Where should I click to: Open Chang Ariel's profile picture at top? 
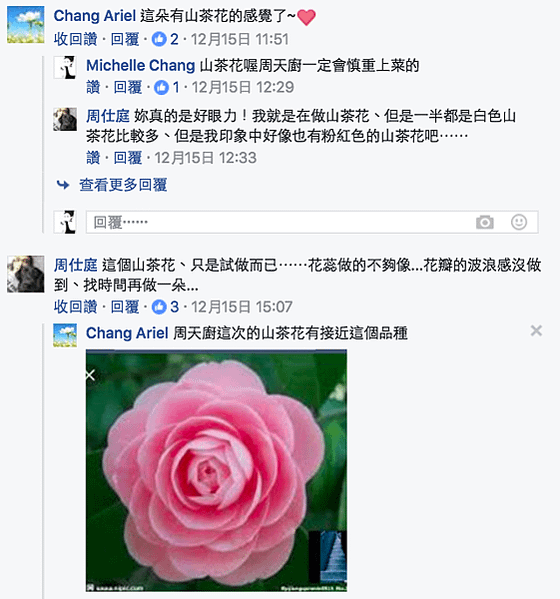[x=26, y=24]
